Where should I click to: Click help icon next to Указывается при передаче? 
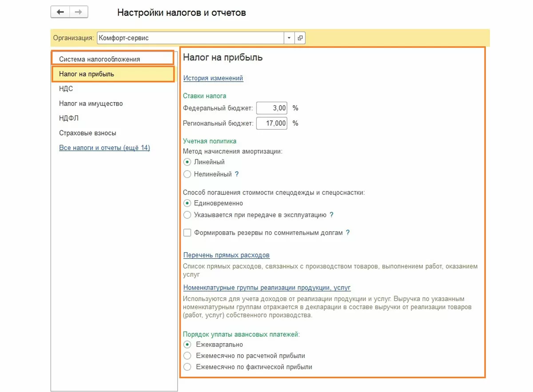coord(331,215)
